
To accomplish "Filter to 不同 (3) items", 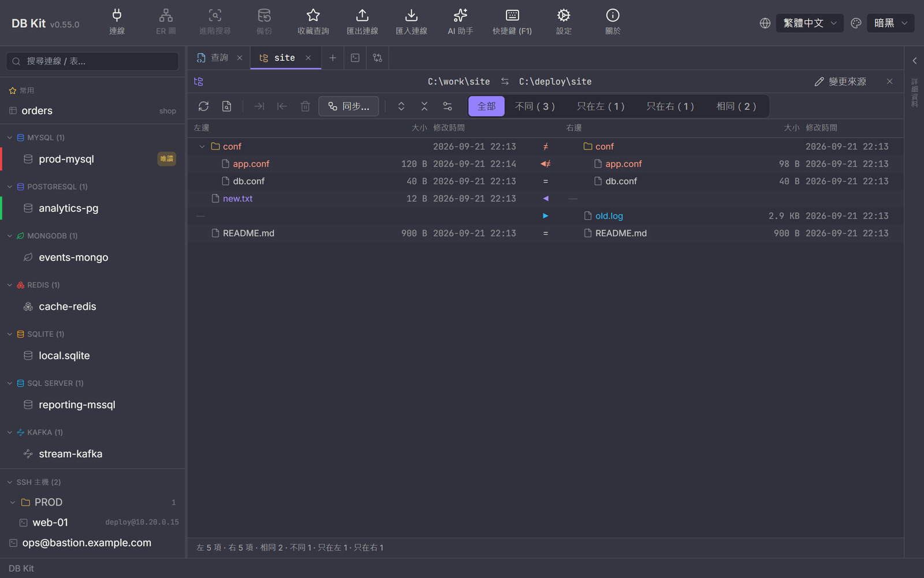I will [x=535, y=106].
